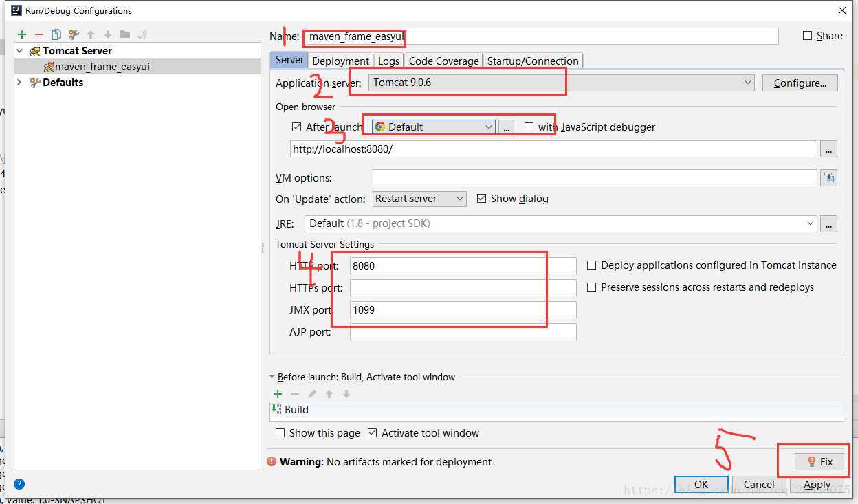Switch to Code Coverage tab
Screen dimensions: 858x504
[443, 61]
